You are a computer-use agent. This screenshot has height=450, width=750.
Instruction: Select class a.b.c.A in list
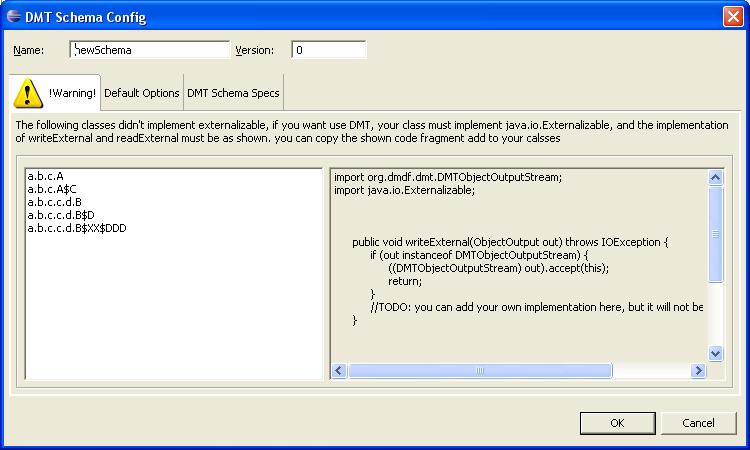45,176
